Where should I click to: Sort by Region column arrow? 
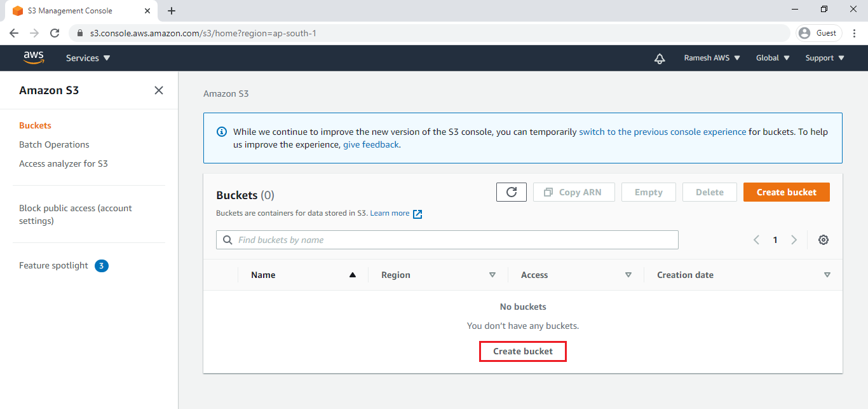click(492, 275)
